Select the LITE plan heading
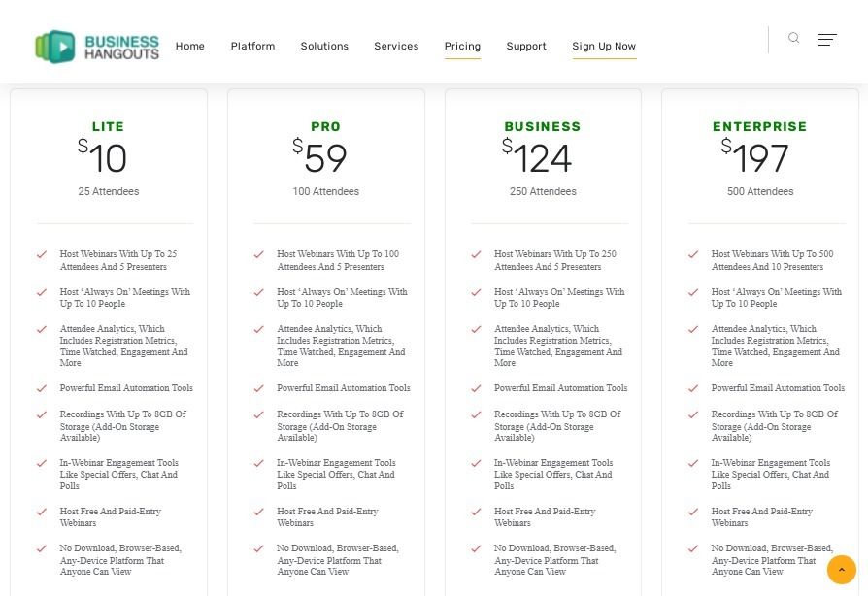This screenshot has height=596, width=868. [x=109, y=127]
